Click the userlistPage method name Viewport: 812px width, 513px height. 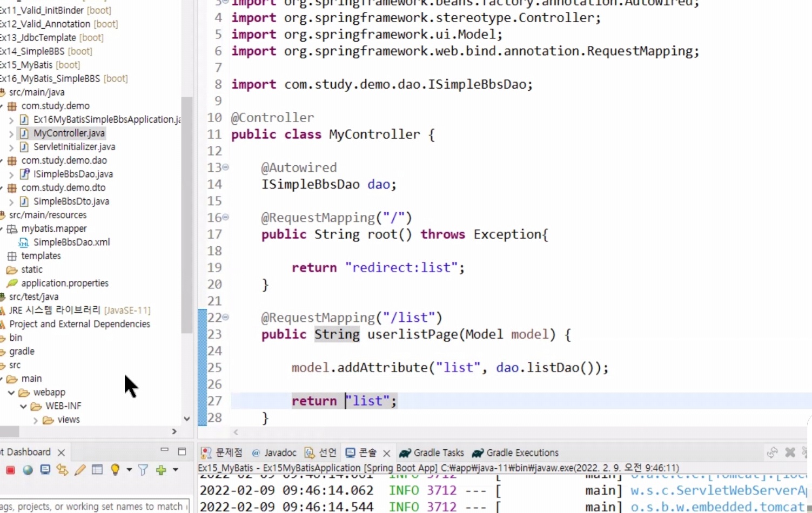coord(412,334)
